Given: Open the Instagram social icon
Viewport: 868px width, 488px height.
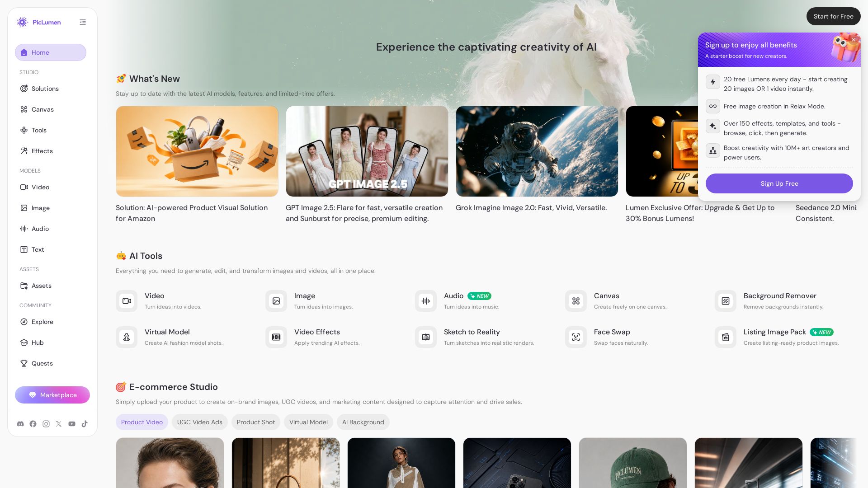Looking at the screenshot, I should [x=46, y=424].
